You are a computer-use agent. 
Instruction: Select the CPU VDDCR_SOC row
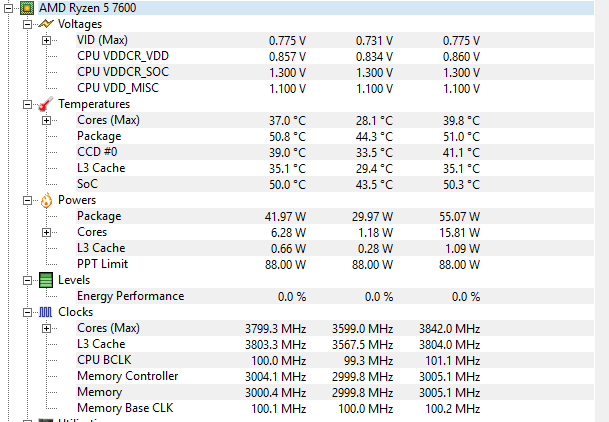coord(335,72)
